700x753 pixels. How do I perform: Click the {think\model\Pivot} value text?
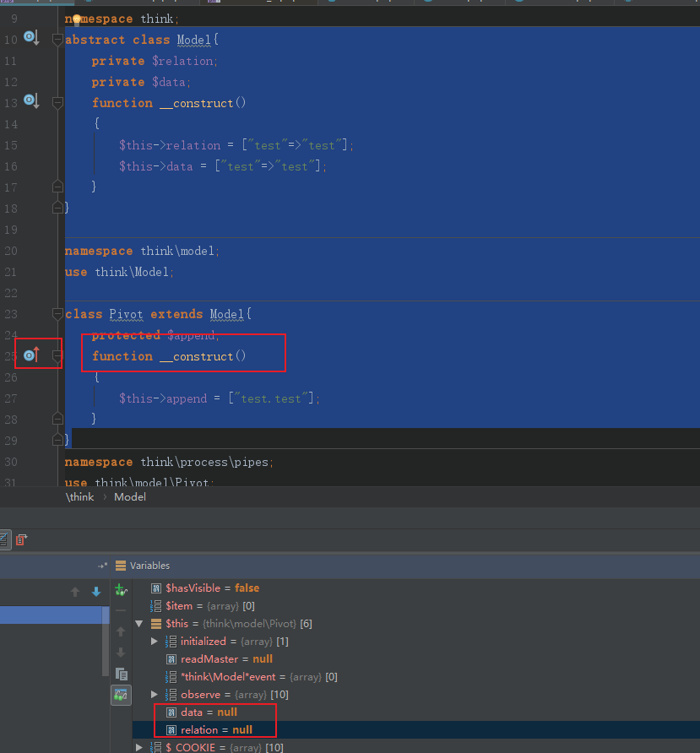point(249,624)
